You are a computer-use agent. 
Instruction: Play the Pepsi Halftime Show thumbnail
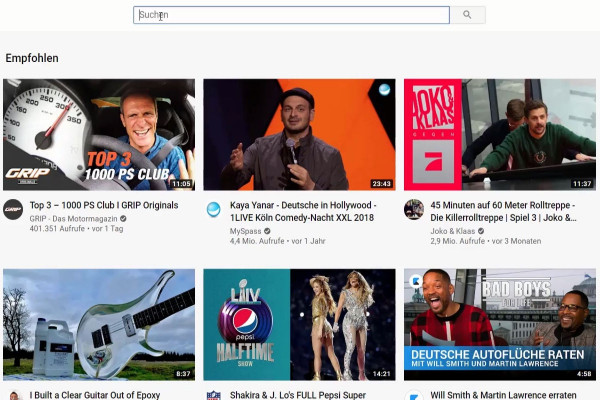tap(299, 325)
